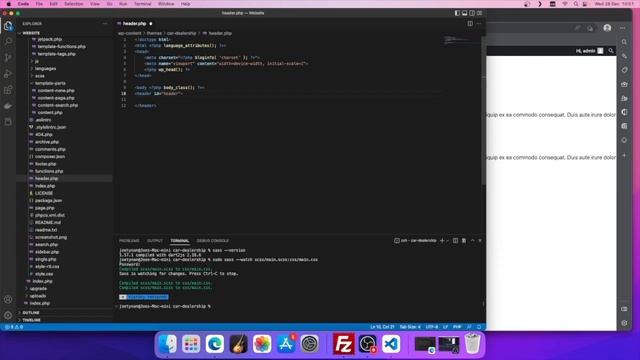Image resolution: width=640 pixels, height=360 pixels.
Task: Open browser settings and more ellipsis
Action: [622, 28]
